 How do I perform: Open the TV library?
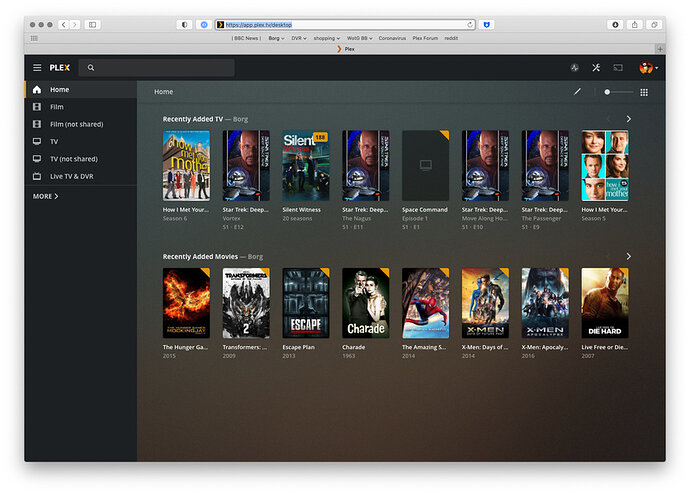tap(81, 141)
